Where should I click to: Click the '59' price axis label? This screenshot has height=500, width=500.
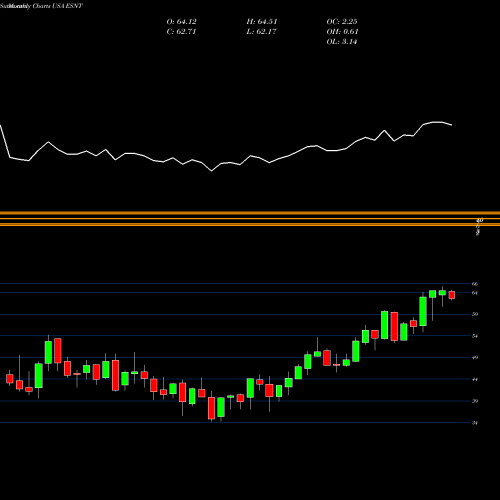tap(475, 314)
